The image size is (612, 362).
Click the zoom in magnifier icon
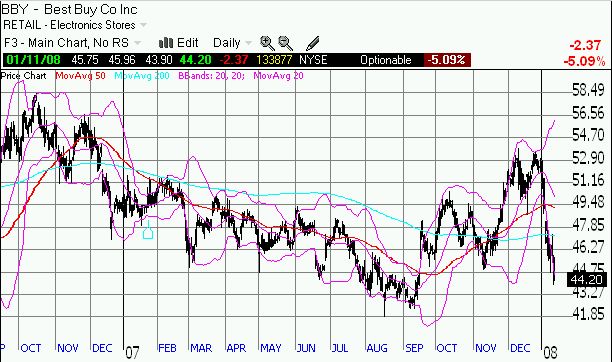pos(267,43)
